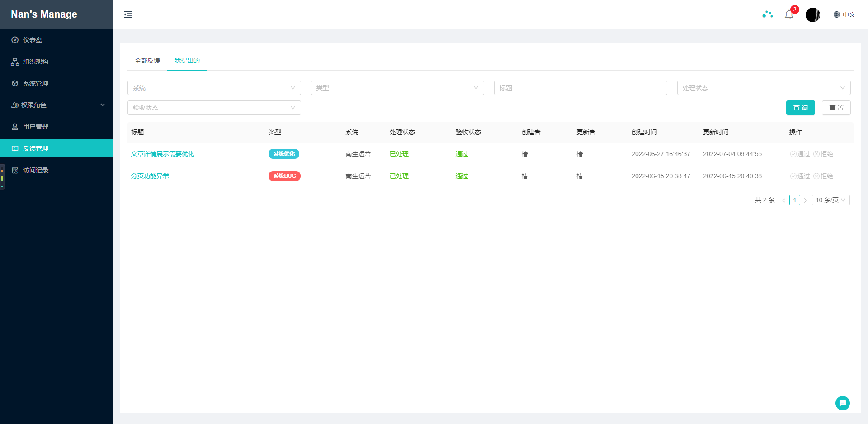
Task: Collapse the sidebar with the fold icon
Action: coord(128,14)
